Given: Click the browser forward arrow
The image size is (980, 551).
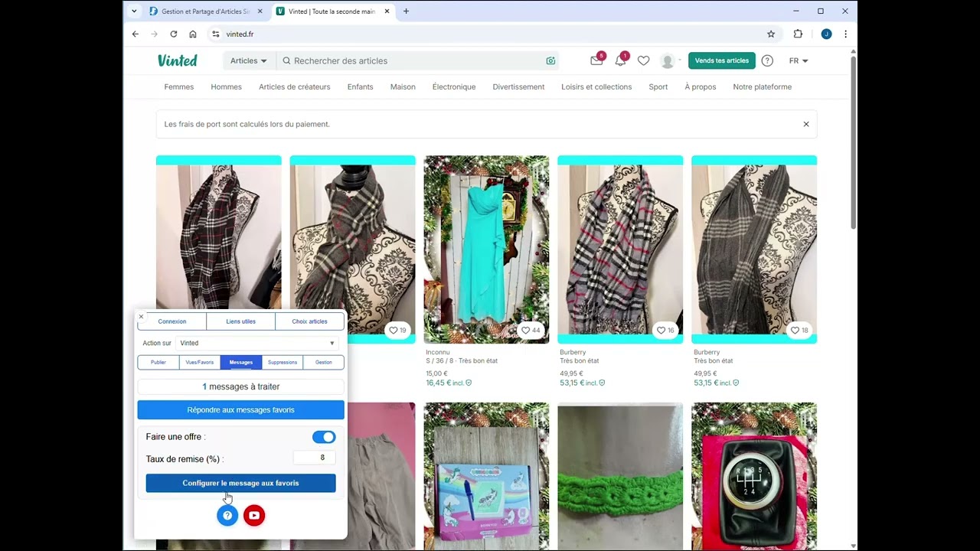Looking at the screenshot, I should [155, 34].
